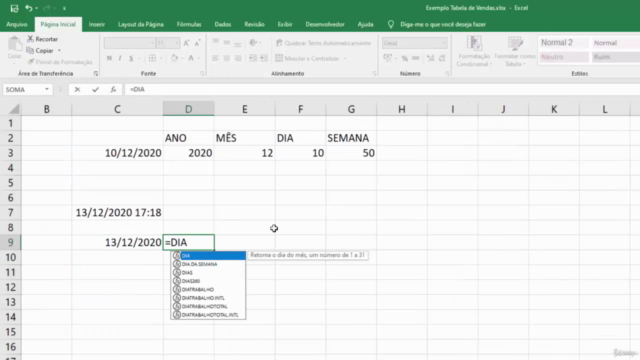Click the increase font size icon
The image size is (640, 360).
(x=186, y=43)
